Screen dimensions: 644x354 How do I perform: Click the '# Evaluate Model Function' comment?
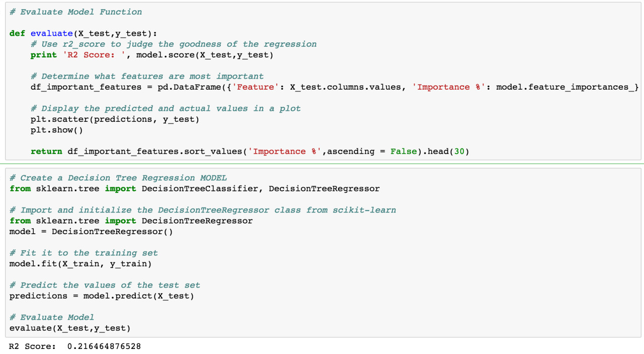(75, 12)
